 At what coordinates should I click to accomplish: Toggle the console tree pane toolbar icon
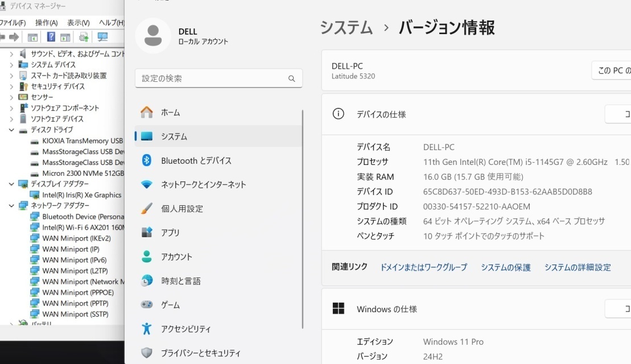click(x=32, y=38)
